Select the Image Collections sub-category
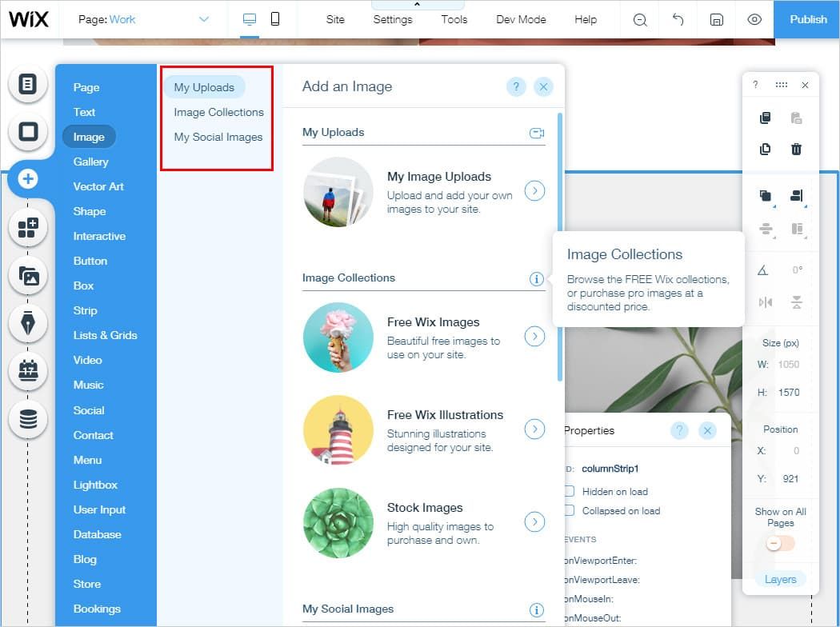The height and width of the screenshot is (627, 840). click(x=218, y=113)
